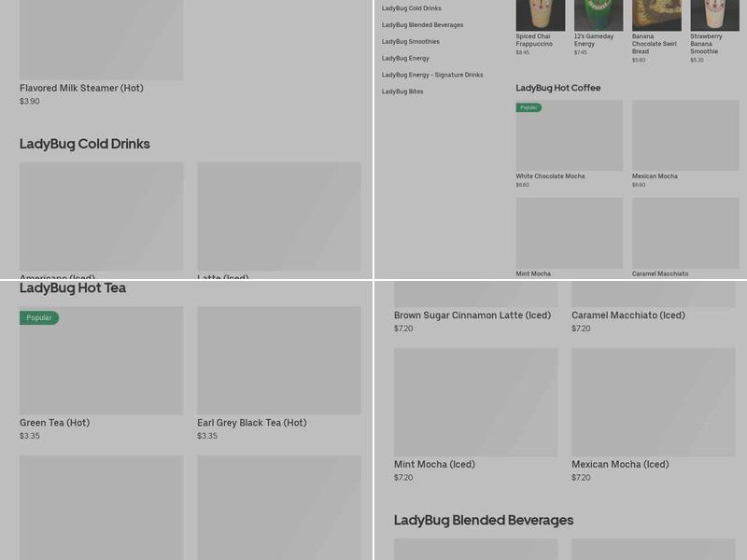Click $7.20 price under Caramel Macchiato (Iced)

point(581,329)
